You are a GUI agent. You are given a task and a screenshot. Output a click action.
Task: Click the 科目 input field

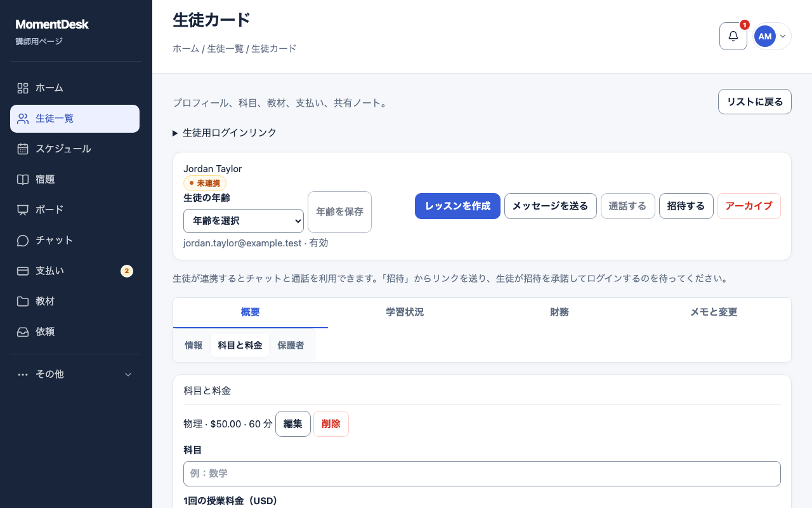tap(482, 474)
